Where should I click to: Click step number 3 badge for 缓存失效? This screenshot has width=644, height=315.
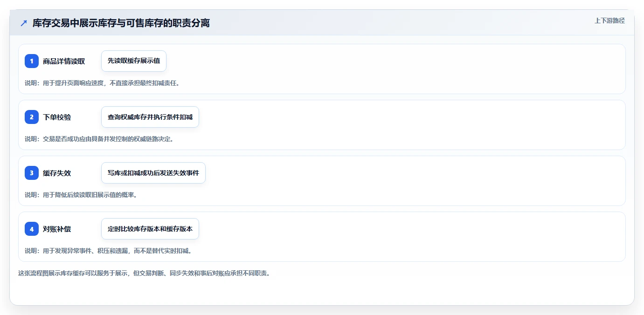click(32, 173)
